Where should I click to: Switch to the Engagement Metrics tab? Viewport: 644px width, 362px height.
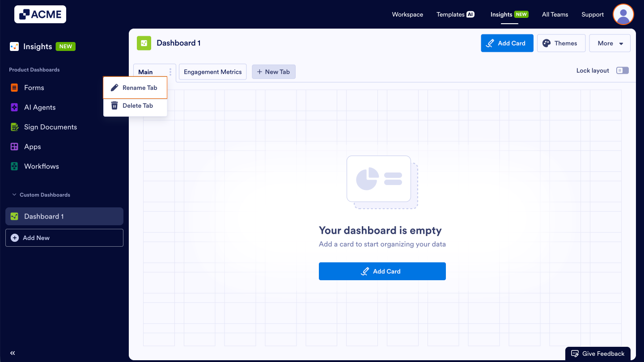point(212,72)
